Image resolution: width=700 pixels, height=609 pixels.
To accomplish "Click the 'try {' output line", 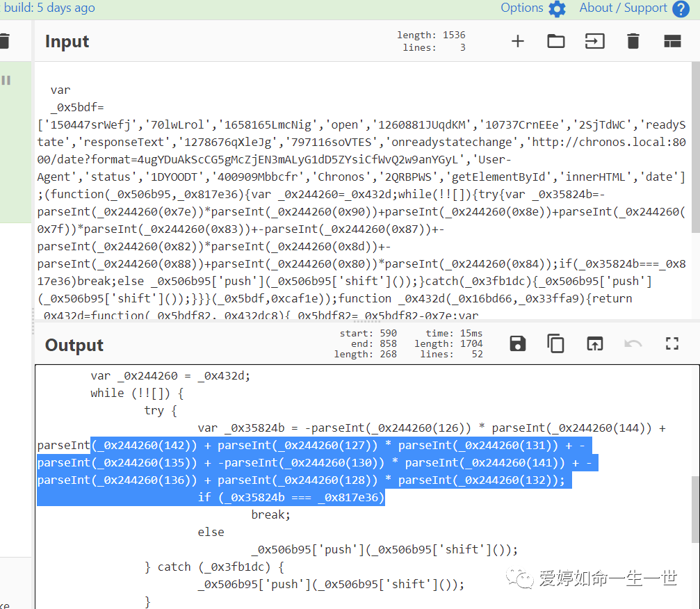I will 161,411.
